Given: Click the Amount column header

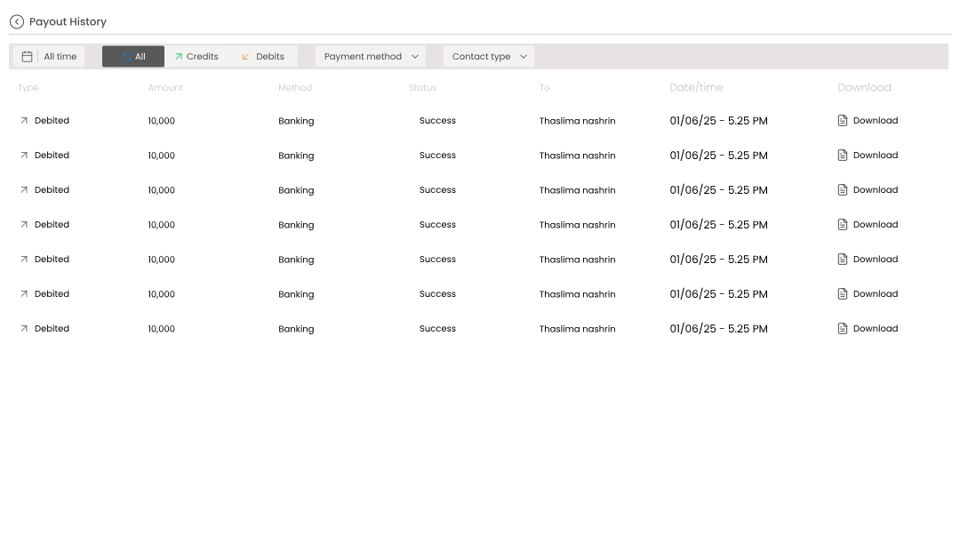Looking at the screenshot, I should 165,88.
